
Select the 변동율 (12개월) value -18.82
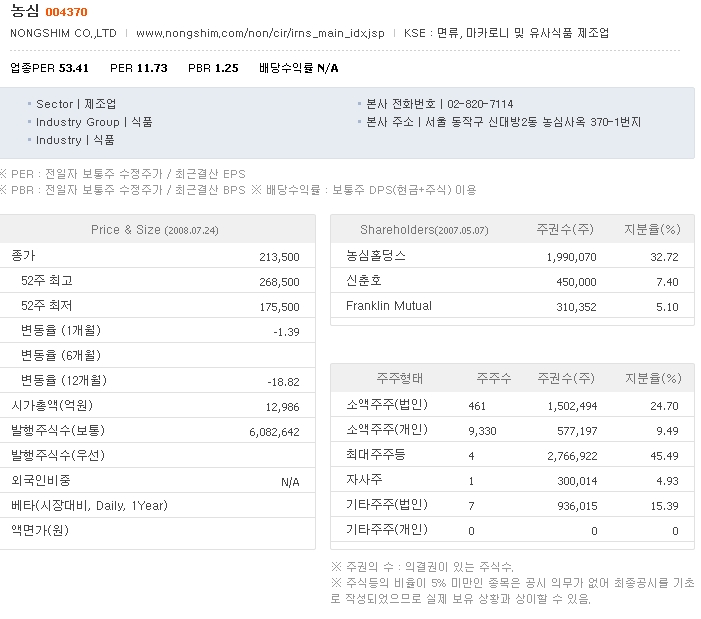coord(283,382)
